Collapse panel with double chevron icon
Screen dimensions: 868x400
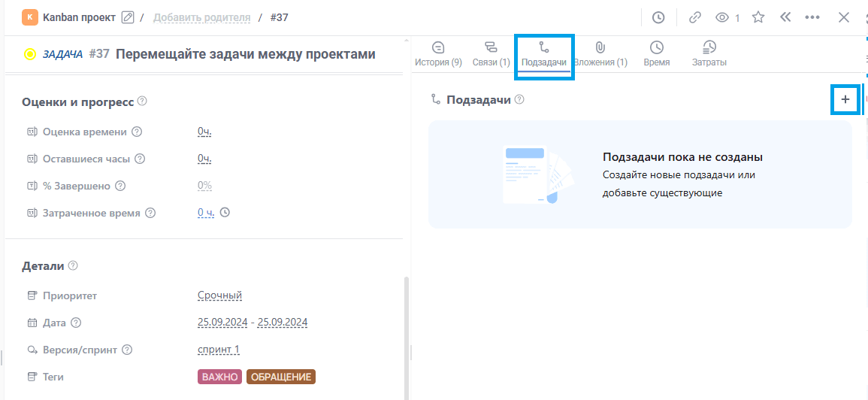tap(785, 17)
